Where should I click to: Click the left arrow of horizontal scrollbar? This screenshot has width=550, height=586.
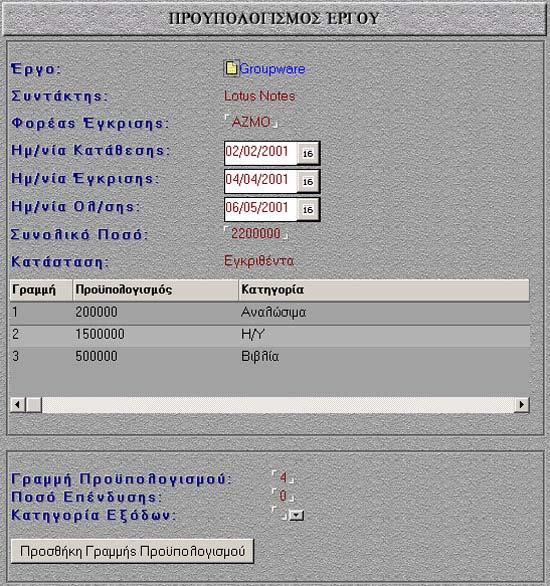click(x=18, y=404)
